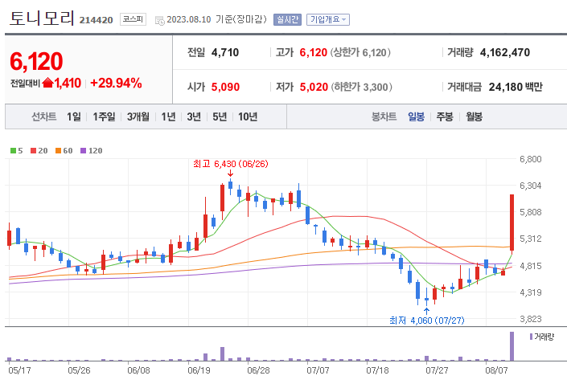Show the 5년 line chart
Viewport: 567px width, 392px height.
tap(220, 116)
